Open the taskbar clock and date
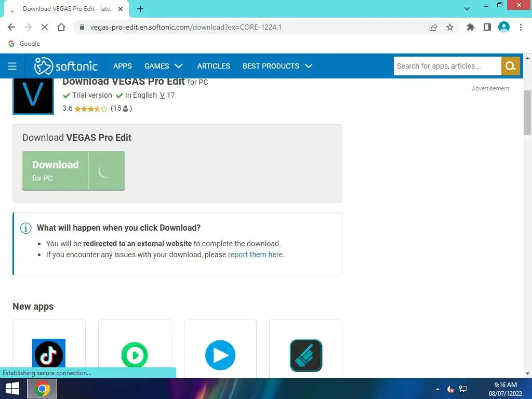532x399 pixels. [505, 389]
